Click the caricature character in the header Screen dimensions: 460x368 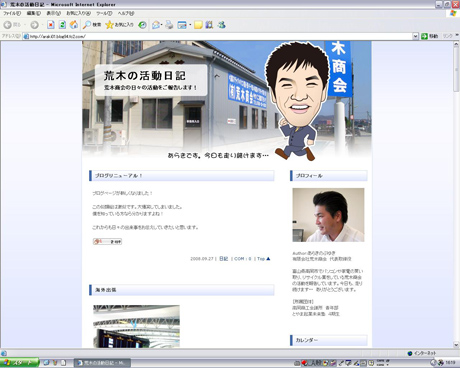tap(299, 100)
